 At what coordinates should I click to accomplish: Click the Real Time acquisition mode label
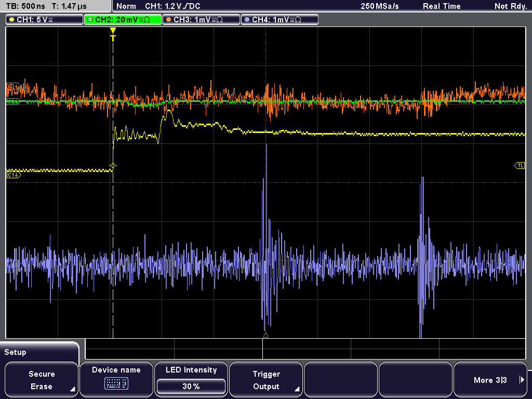point(442,6)
